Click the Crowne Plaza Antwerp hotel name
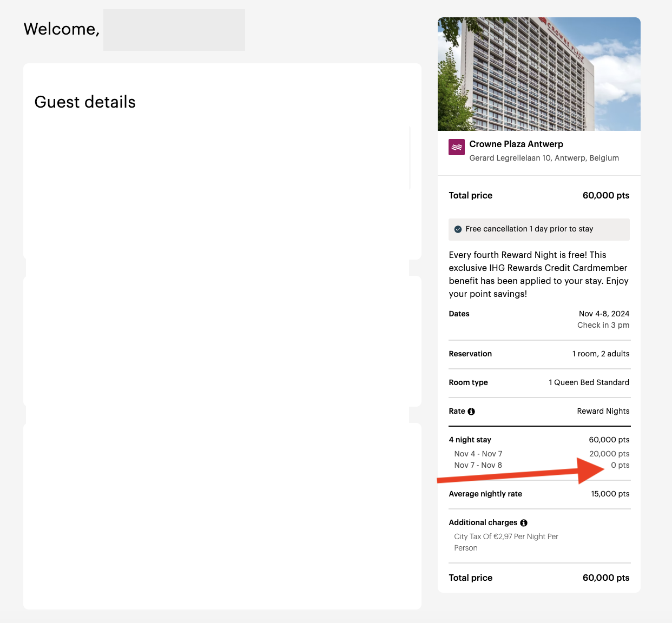 (x=516, y=144)
